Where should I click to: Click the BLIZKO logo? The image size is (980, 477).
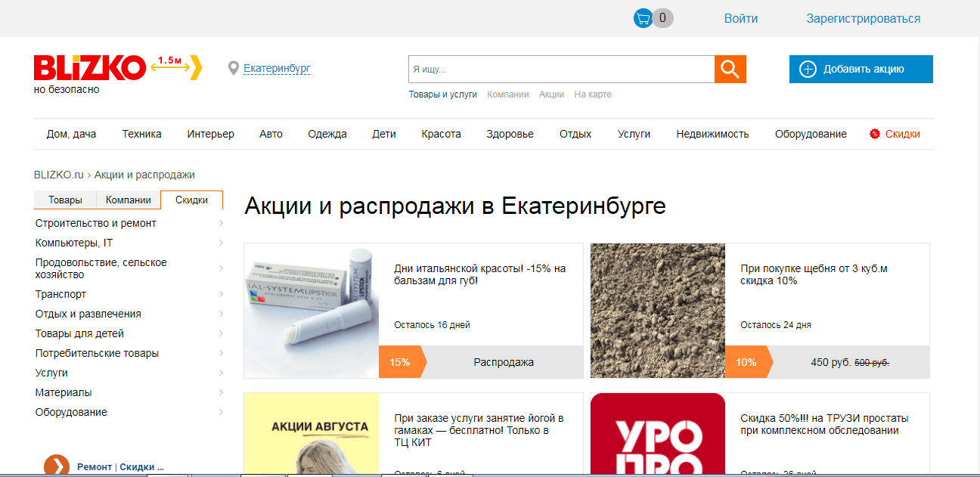point(90,68)
